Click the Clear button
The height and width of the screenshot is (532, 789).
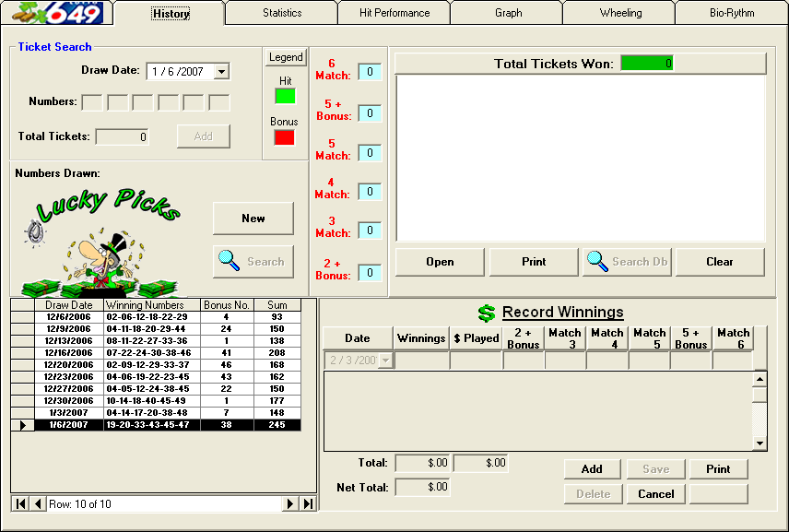(x=720, y=262)
